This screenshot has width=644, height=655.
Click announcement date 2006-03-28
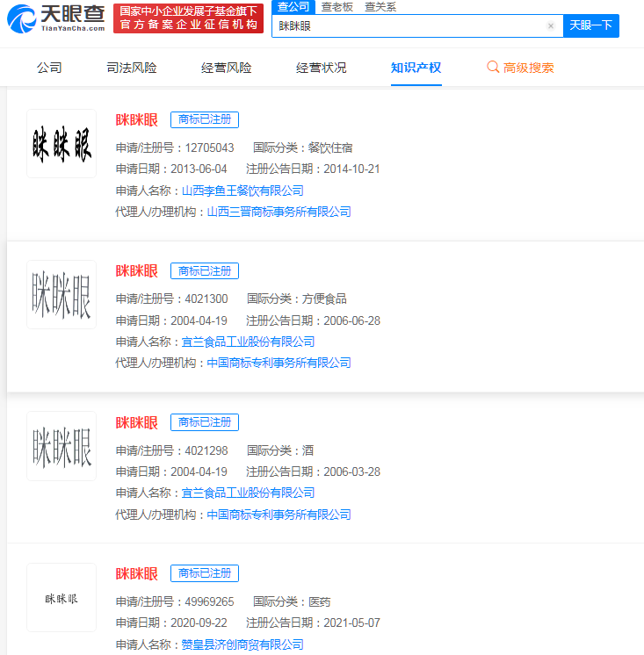click(352, 472)
